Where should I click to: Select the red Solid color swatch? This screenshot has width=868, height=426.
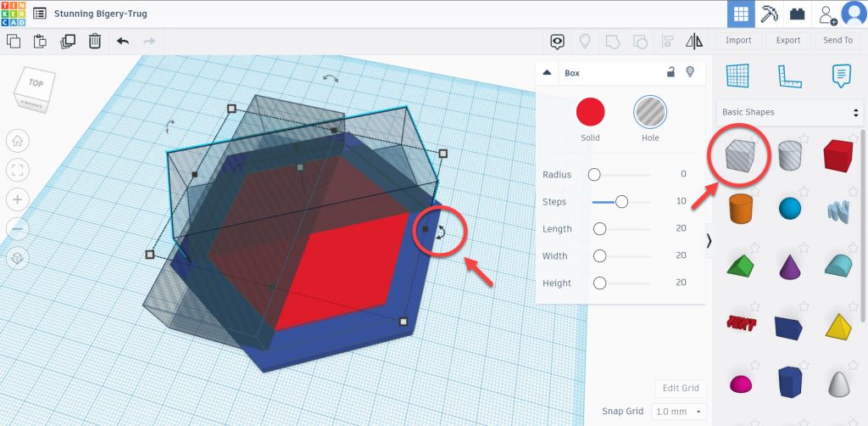click(x=591, y=112)
